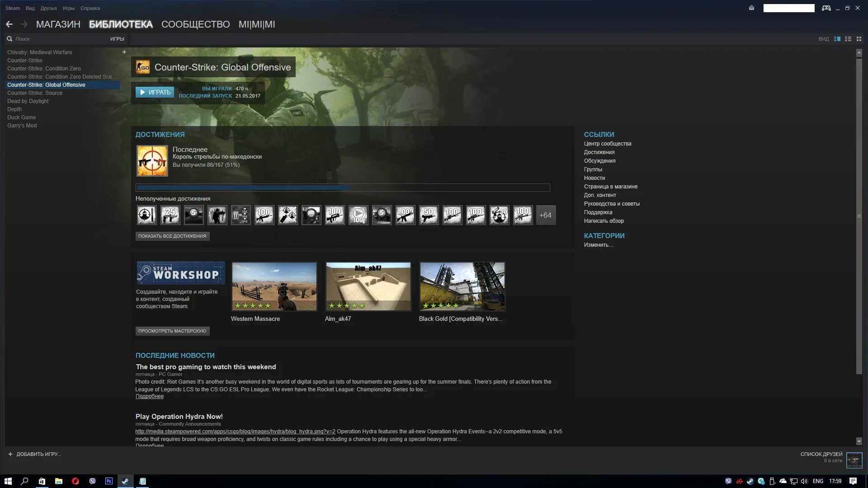
Task: Open Центр сообщества link
Action: 608,144
